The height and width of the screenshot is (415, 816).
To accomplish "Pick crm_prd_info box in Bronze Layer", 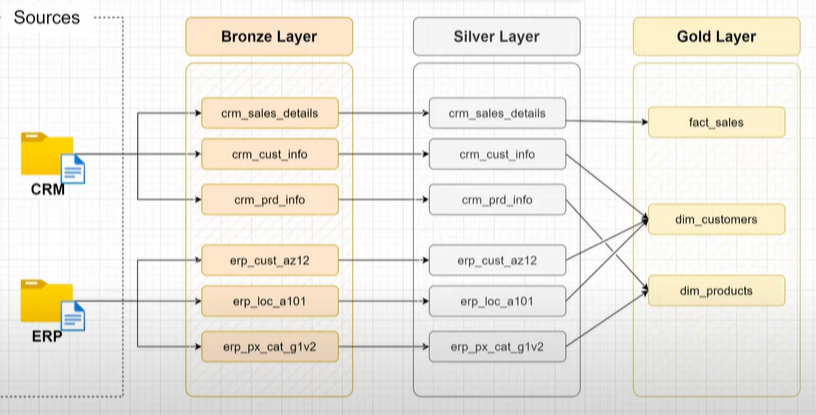I will click(x=269, y=200).
